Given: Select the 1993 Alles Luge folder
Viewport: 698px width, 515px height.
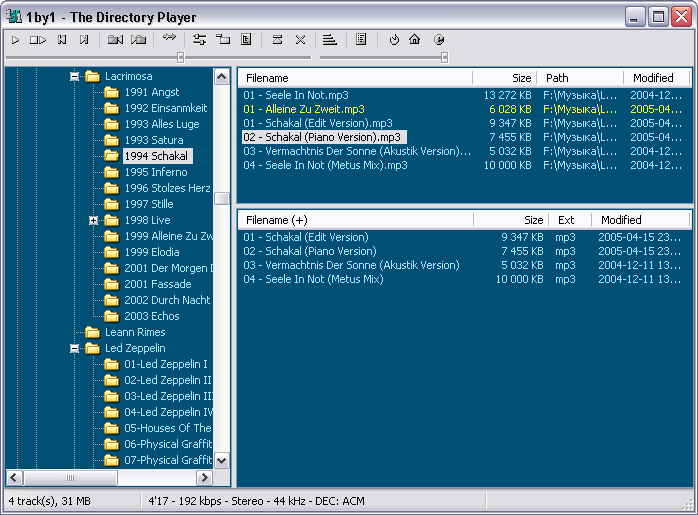Looking at the screenshot, I should pos(162,124).
